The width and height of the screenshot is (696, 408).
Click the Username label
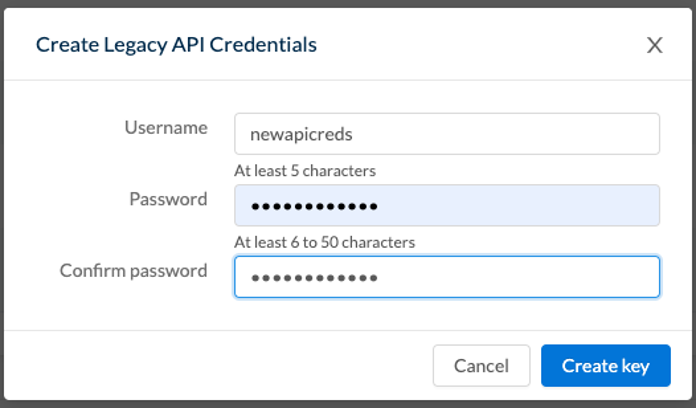click(166, 127)
